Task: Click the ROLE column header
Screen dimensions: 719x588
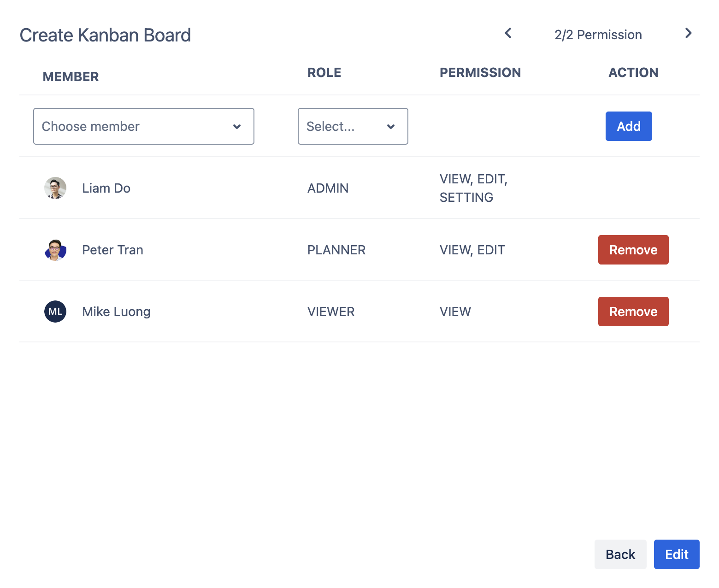Action: (324, 72)
